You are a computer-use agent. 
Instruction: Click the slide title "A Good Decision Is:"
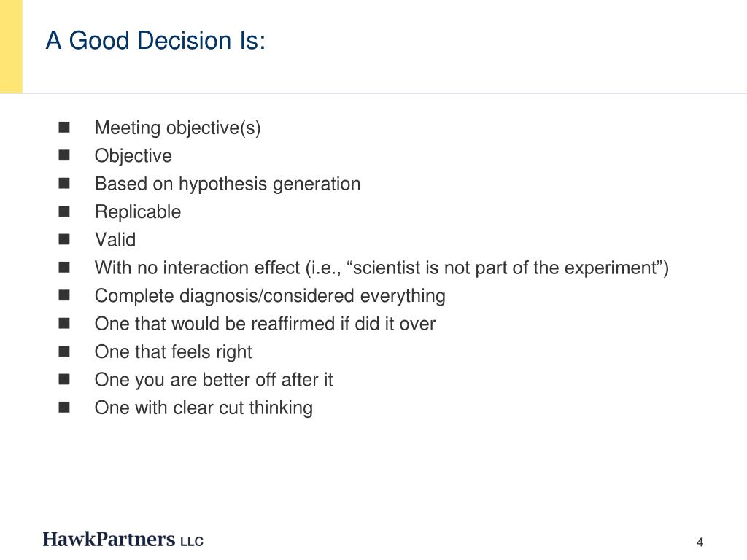155,41
